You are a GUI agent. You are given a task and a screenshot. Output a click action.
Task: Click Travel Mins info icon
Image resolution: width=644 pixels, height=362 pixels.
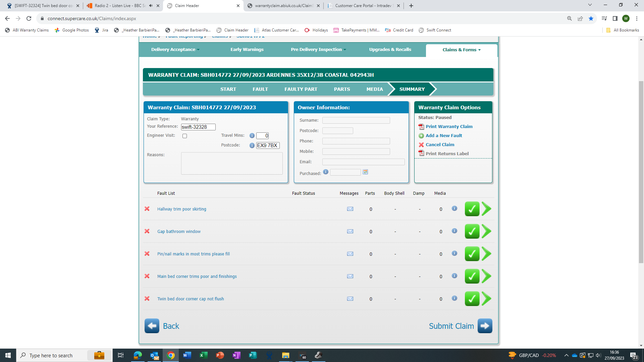(x=252, y=136)
